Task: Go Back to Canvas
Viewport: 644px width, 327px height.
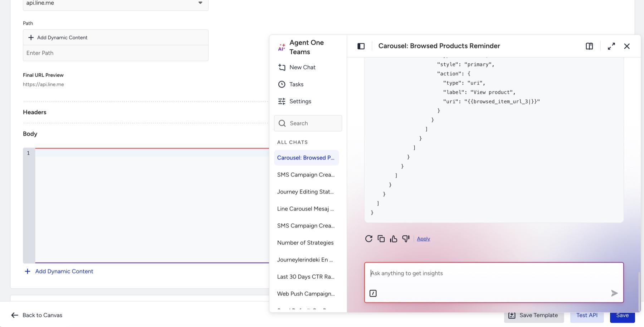Action: pos(37,315)
